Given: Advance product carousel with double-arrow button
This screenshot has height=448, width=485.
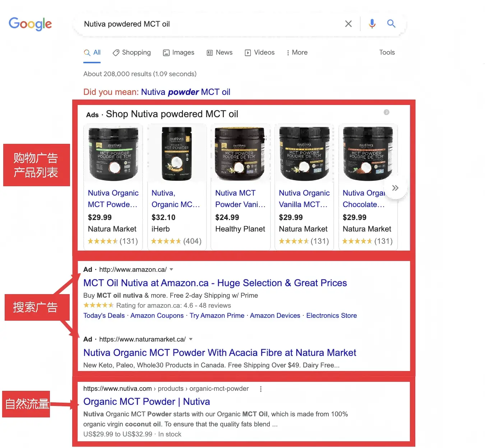Looking at the screenshot, I should pyautogui.click(x=395, y=188).
